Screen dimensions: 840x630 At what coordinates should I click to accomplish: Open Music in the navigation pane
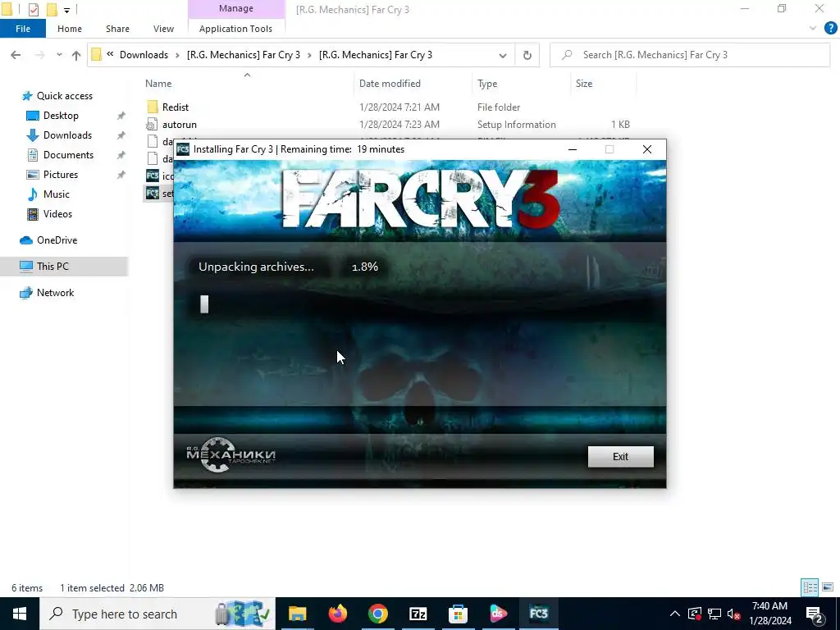point(56,194)
